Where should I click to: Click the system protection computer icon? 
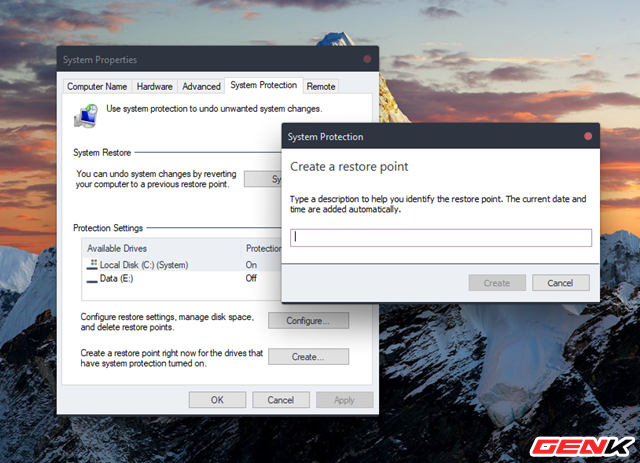point(87,117)
